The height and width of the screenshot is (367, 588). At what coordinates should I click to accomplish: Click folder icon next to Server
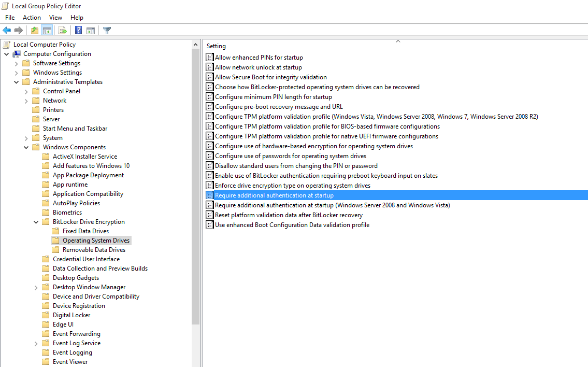[x=36, y=119]
